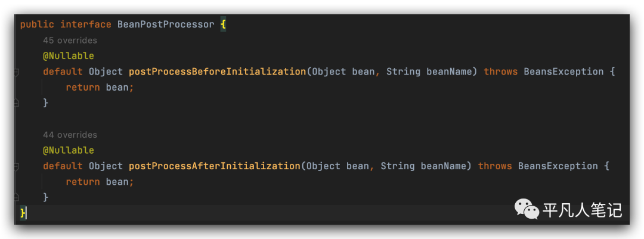
Task: Click the postProcessAfterInitialization method name
Action: point(215,166)
